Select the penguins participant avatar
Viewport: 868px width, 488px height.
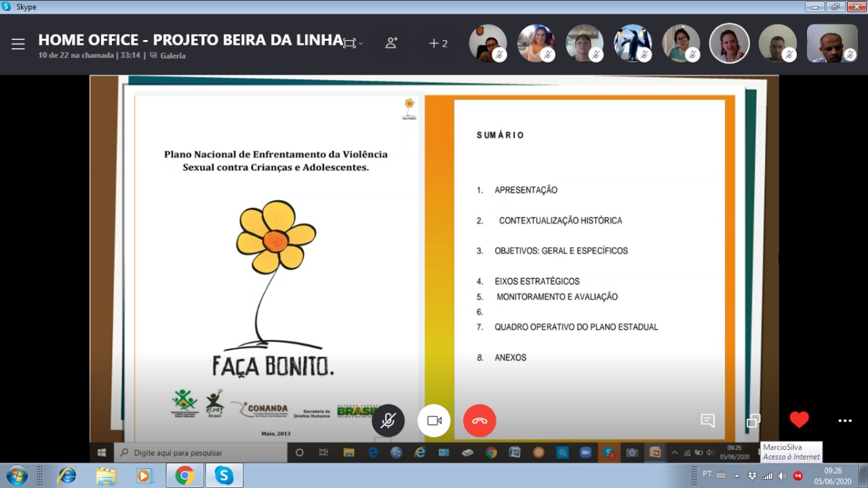point(633,43)
